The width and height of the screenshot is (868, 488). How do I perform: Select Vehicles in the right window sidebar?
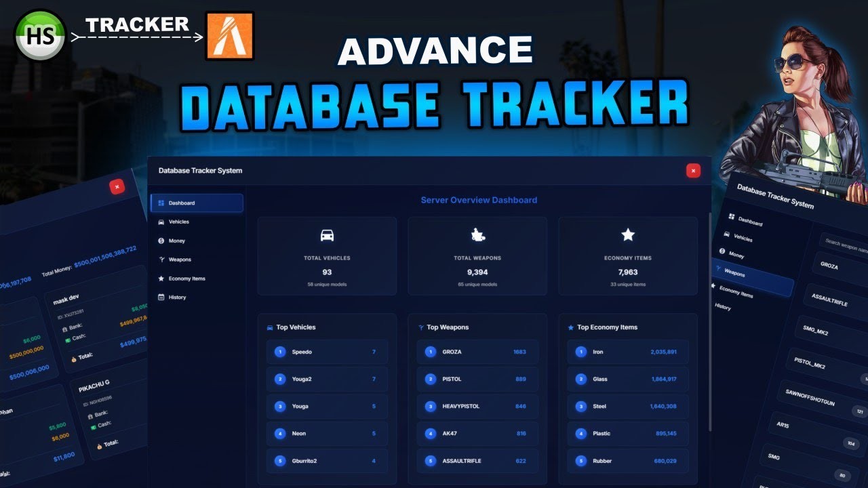click(743, 238)
